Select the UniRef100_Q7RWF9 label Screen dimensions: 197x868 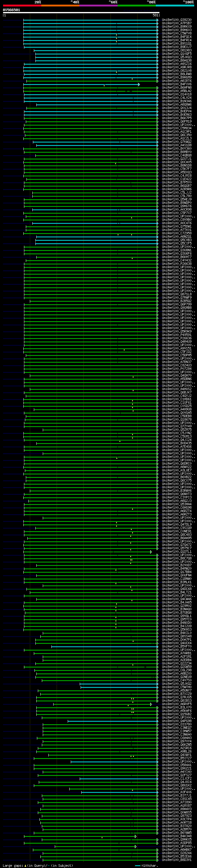coord(177,297)
